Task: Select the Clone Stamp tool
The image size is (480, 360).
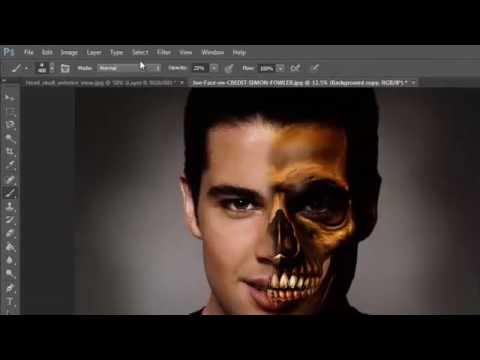Action: [x=10, y=206]
